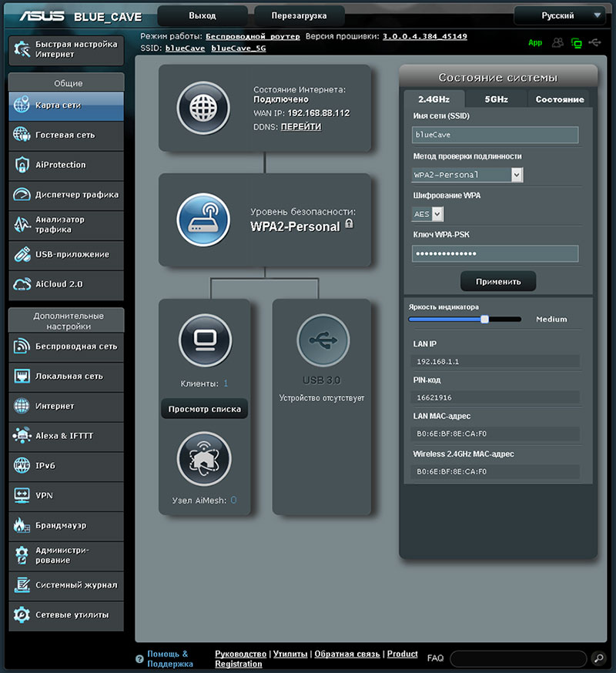Viewport: 616px width, 673px height.
Task: Click the LED brightness slider handle
Action: click(484, 319)
